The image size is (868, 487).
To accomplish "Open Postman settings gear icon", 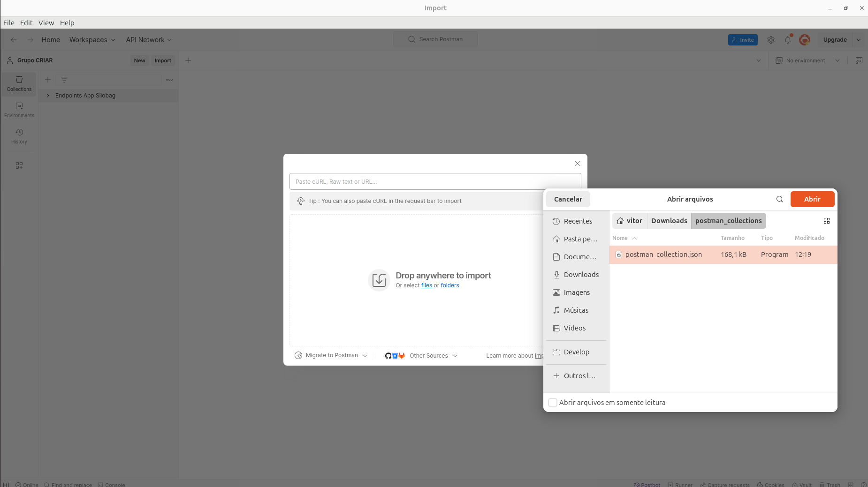I will pyautogui.click(x=771, y=40).
